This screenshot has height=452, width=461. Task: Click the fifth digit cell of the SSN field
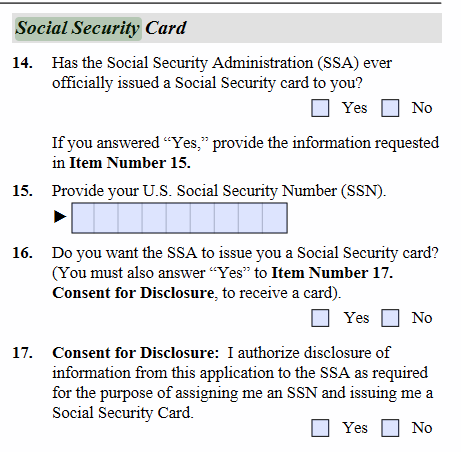(178, 218)
